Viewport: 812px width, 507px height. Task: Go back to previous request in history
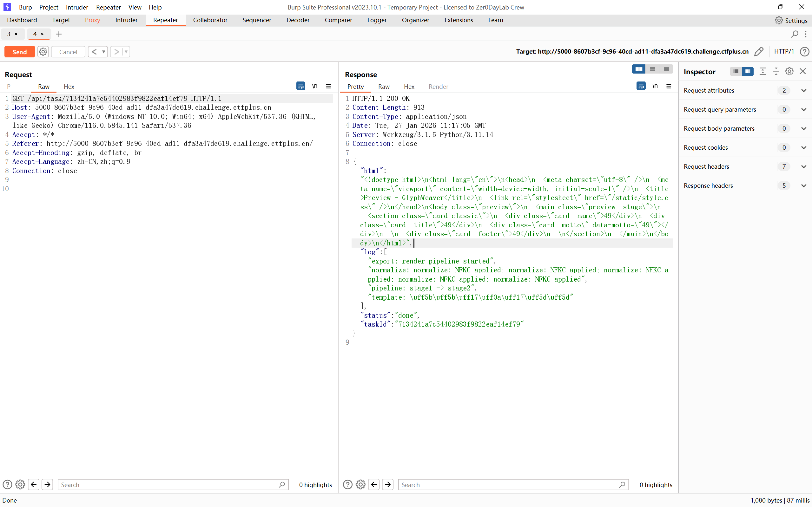coord(94,52)
